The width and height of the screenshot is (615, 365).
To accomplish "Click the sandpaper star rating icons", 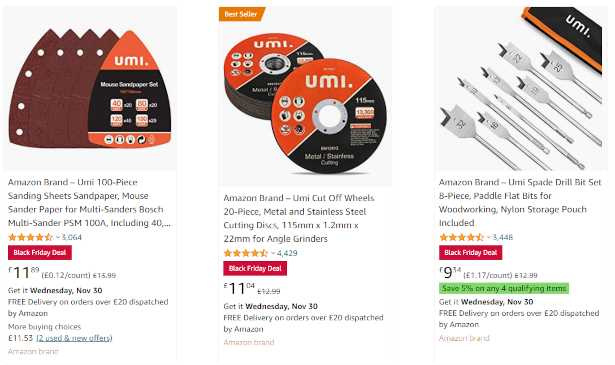I will [30, 237].
